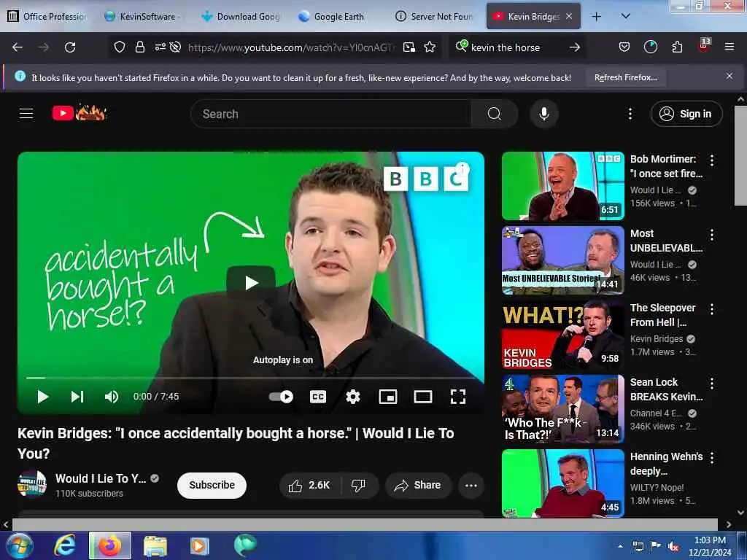The height and width of the screenshot is (560, 747).
Task: Click the autoplay blocked icon in address bar
Action: pos(175,47)
